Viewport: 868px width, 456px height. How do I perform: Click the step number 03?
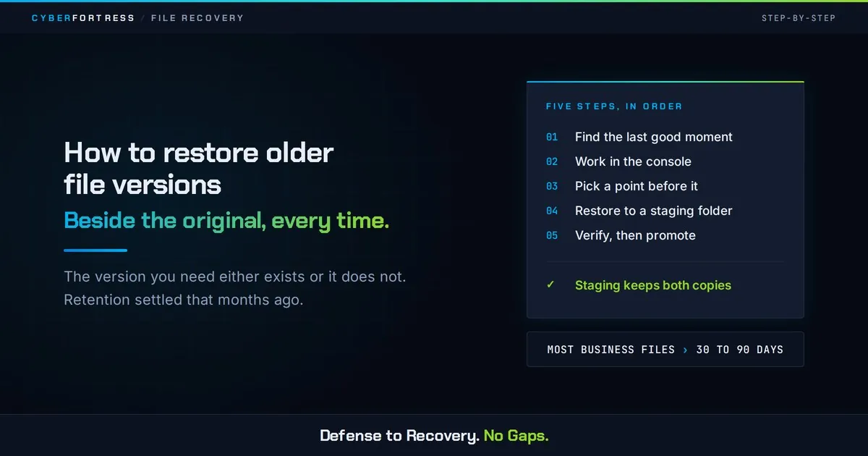pos(552,186)
